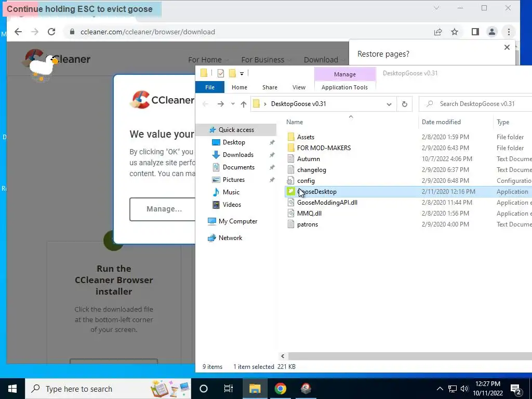The image size is (532, 399).
Task: Sort by Name column header
Action: [x=295, y=122]
